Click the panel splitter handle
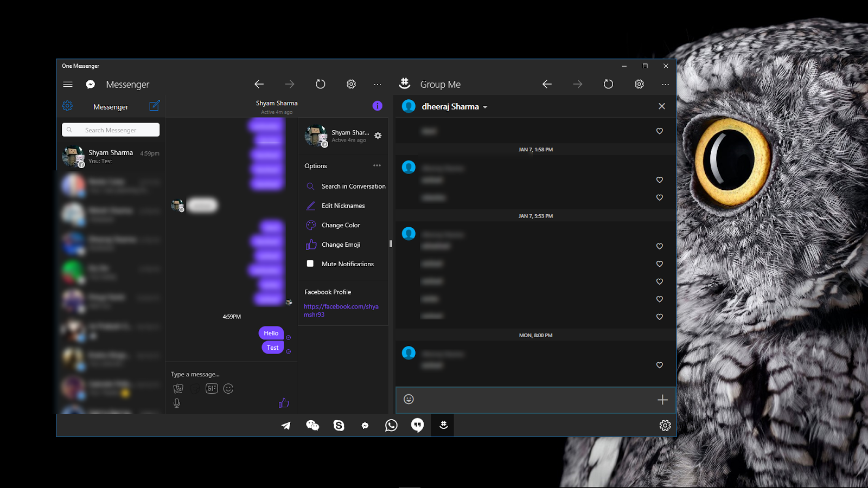This screenshot has height=488, width=868. point(391,244)
